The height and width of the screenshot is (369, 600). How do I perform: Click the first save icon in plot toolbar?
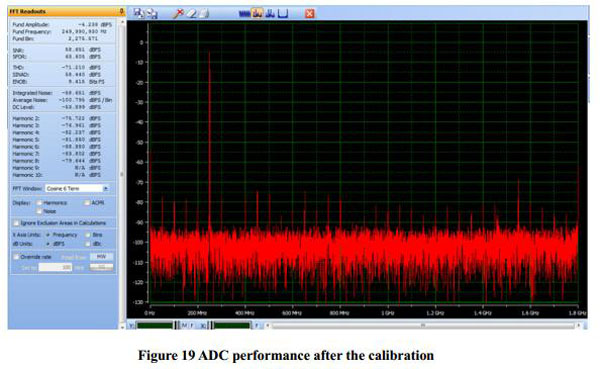tap(139, 13)
